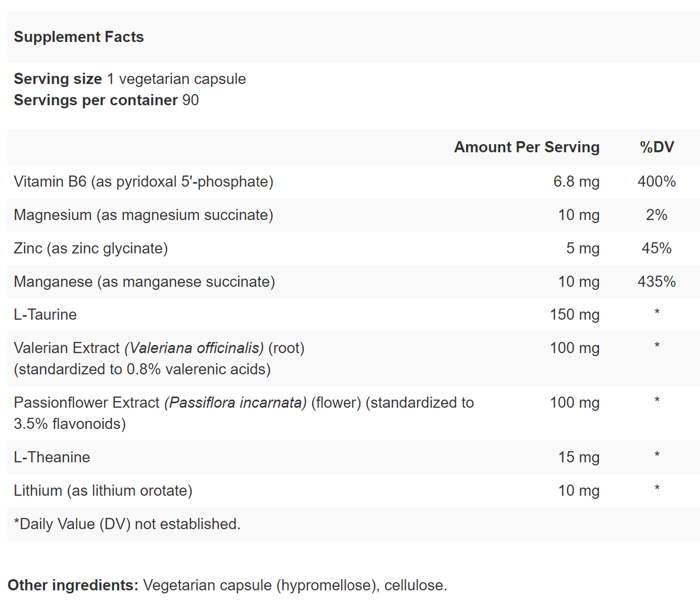Click the Daily Value not established footnote
Image resolution: width=700 pixels, height=607 pixels.
(127, 524)
